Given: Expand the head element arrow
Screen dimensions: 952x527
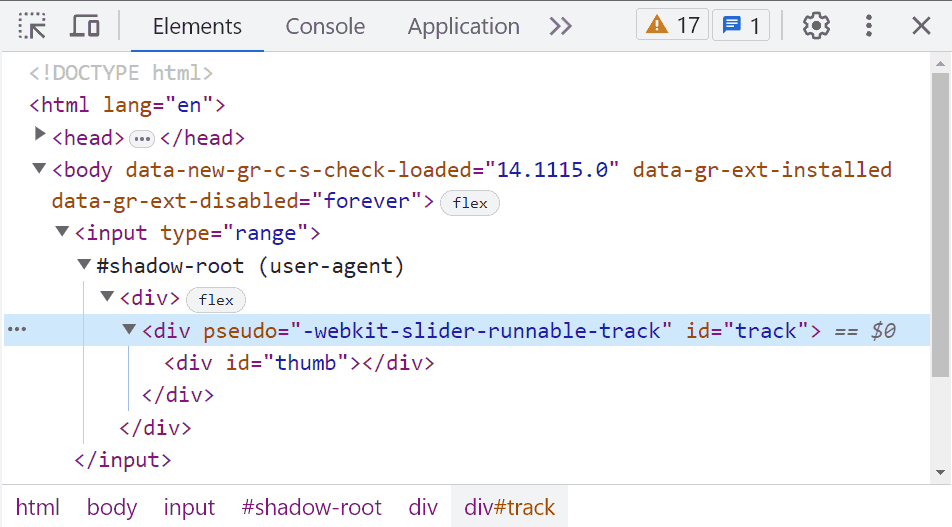Looking at the screenshot, I should click(x=39, y=134).
